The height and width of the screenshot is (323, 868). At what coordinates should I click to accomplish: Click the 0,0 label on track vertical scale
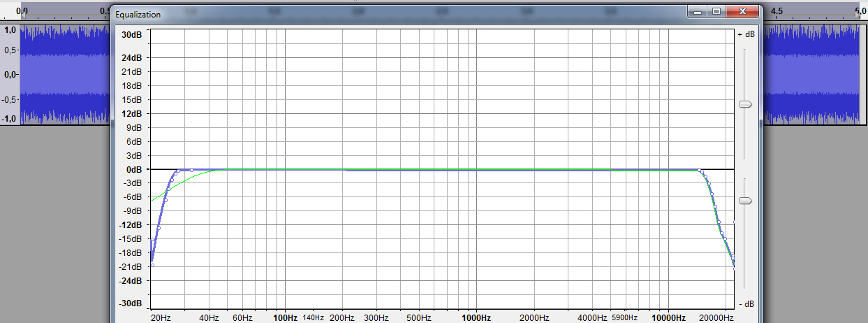click(x=10, y=74)
